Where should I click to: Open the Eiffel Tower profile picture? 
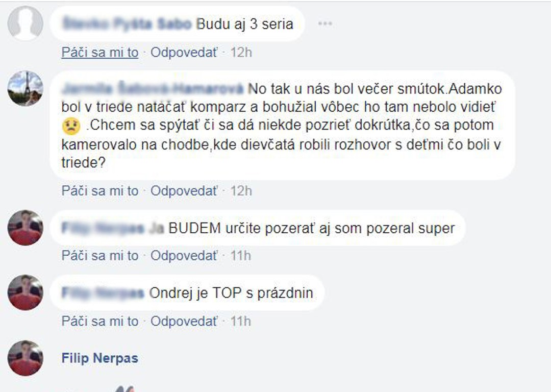point(26,88)
